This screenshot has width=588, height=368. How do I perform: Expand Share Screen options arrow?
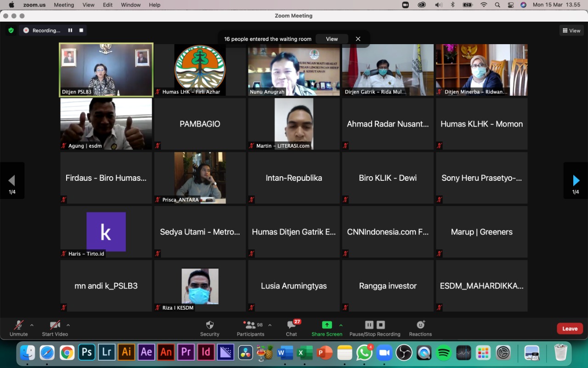coord(340,325)
